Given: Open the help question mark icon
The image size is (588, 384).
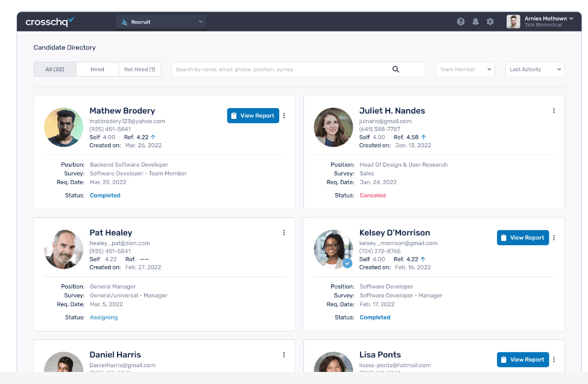Looking at the screenshot, I should [461, 22].
